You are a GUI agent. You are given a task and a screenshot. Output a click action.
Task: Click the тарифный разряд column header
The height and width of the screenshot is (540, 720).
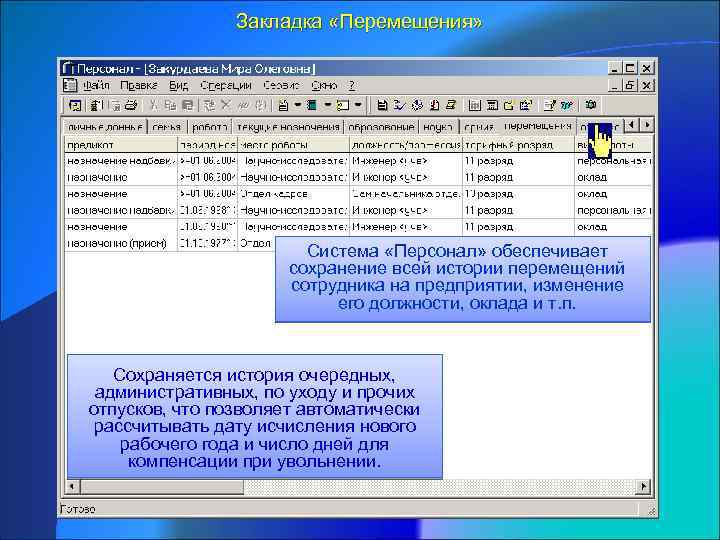[518, 145]
